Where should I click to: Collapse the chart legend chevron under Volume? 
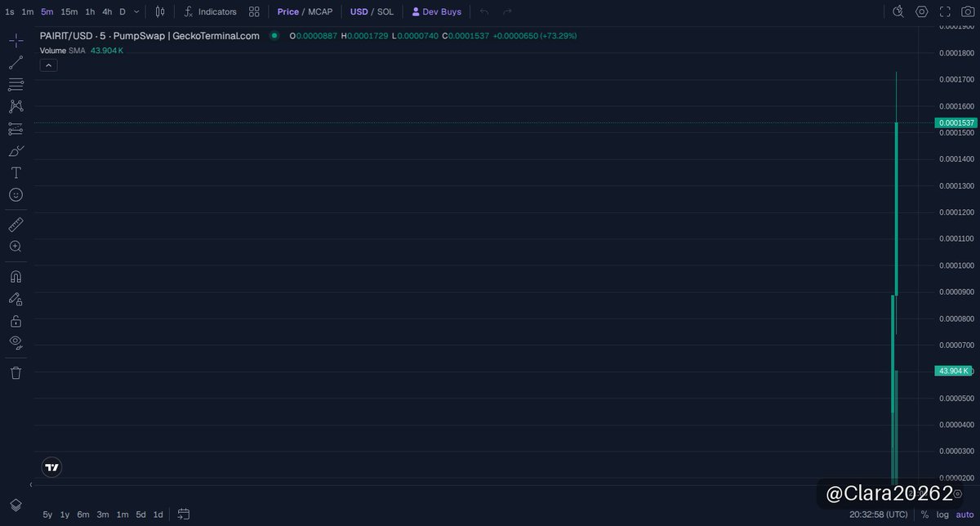click(48, 65)
